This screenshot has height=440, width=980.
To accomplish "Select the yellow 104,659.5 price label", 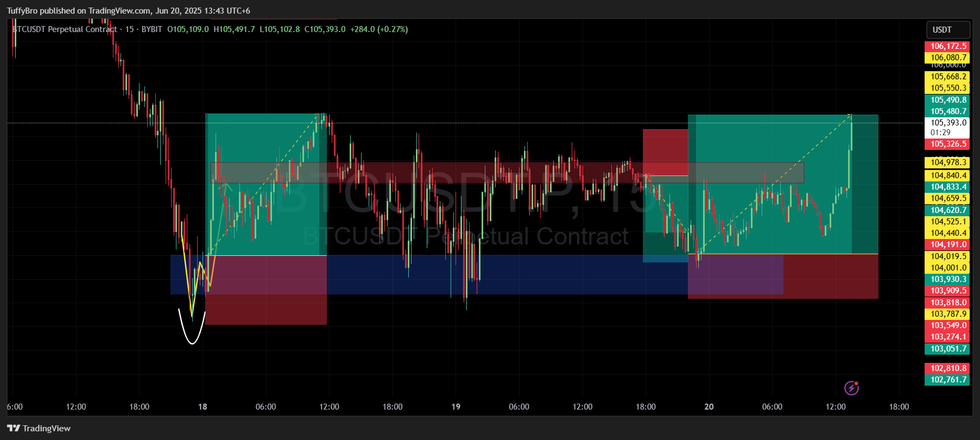I will tap(947, 198).
